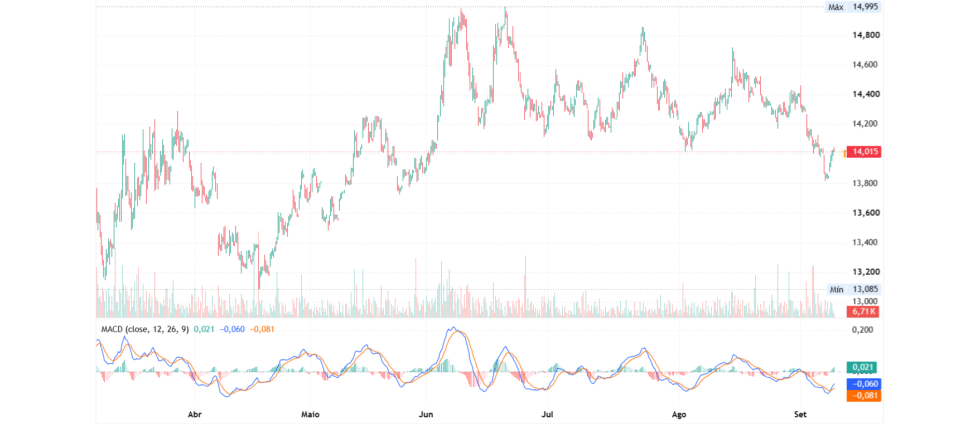Click the orange −0,081 badge on MACD axis
The height and width of the screenshot is (424, 980).
click(x=864, y=396)
